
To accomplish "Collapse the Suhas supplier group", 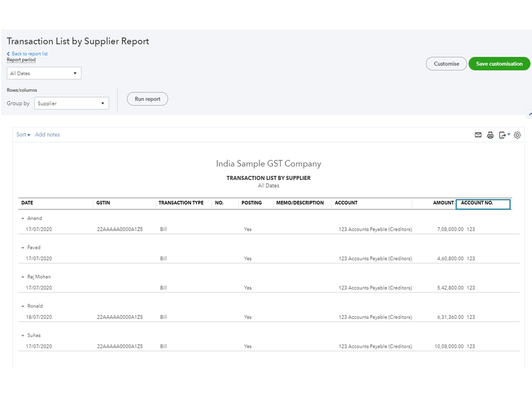I will (x=23, y=336).
